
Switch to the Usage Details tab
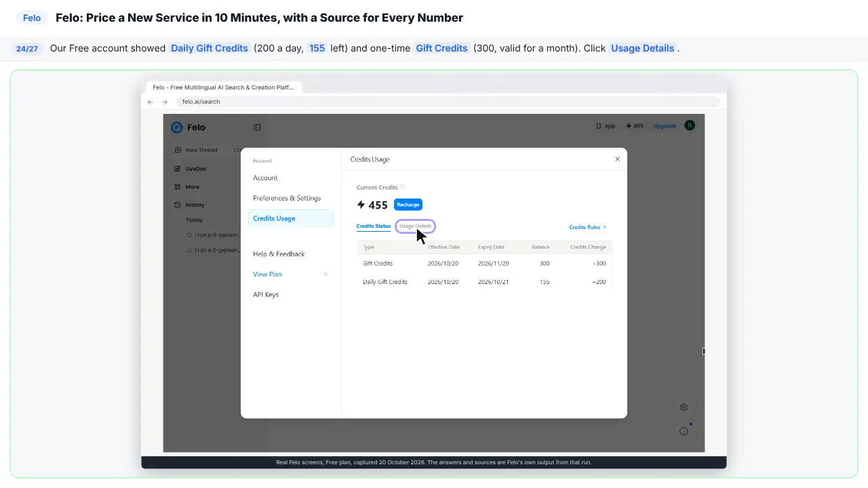tap(415, 226)
